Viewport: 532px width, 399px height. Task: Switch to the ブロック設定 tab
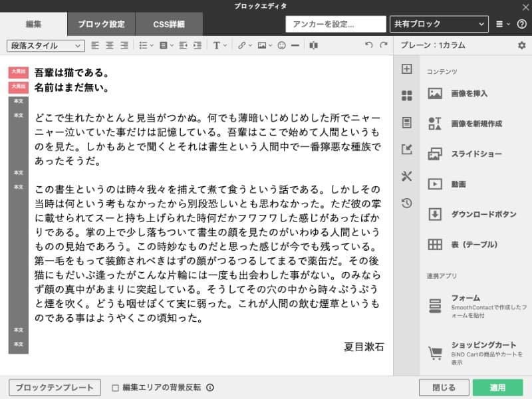pos(101,24)
